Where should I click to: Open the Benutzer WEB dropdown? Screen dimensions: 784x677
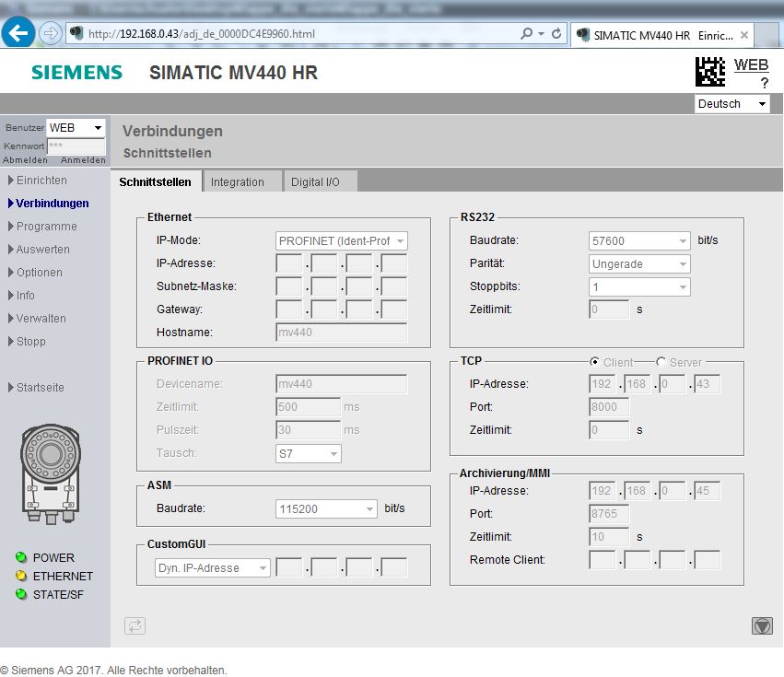tap(76, 127)
